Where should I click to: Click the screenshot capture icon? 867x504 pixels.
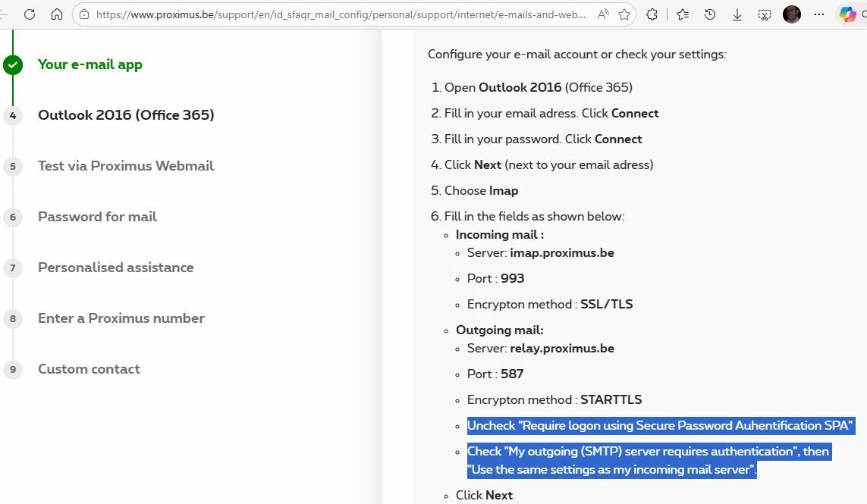[x=764, y=14]
